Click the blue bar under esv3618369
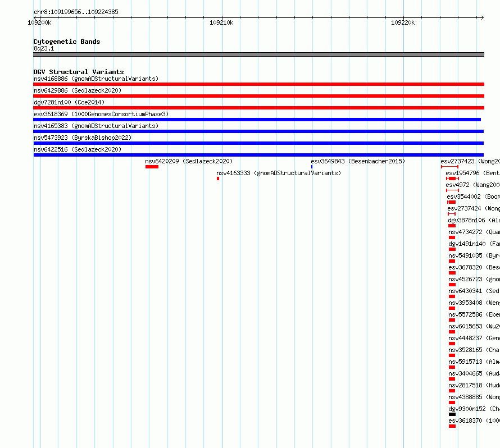The image size is (500, 448). 257,120
